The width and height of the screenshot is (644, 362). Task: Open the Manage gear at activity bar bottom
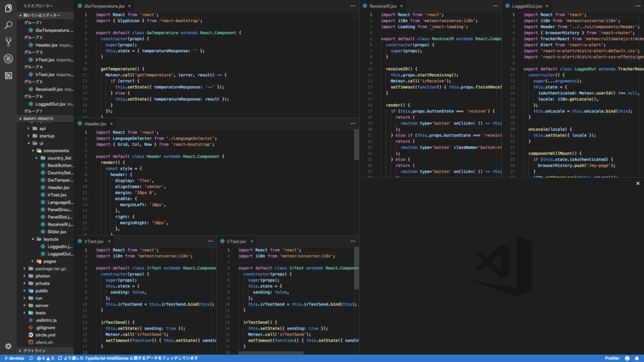tap(8, 346)
